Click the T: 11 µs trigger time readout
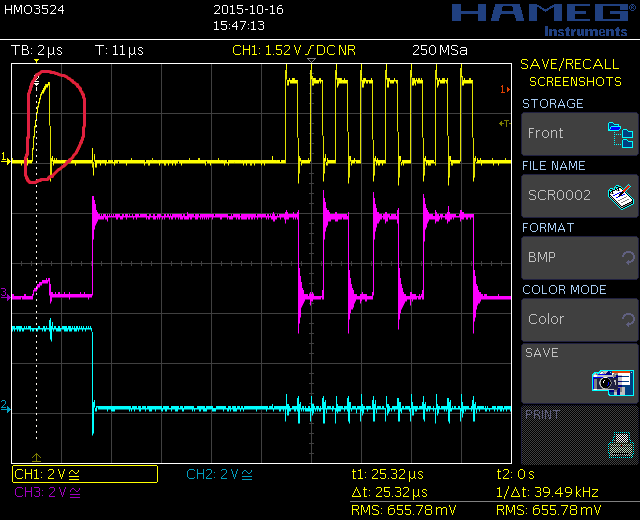Image resolution: width=640 pixels, height=520 pixels. pyautogui.click(x=119, y=50)
